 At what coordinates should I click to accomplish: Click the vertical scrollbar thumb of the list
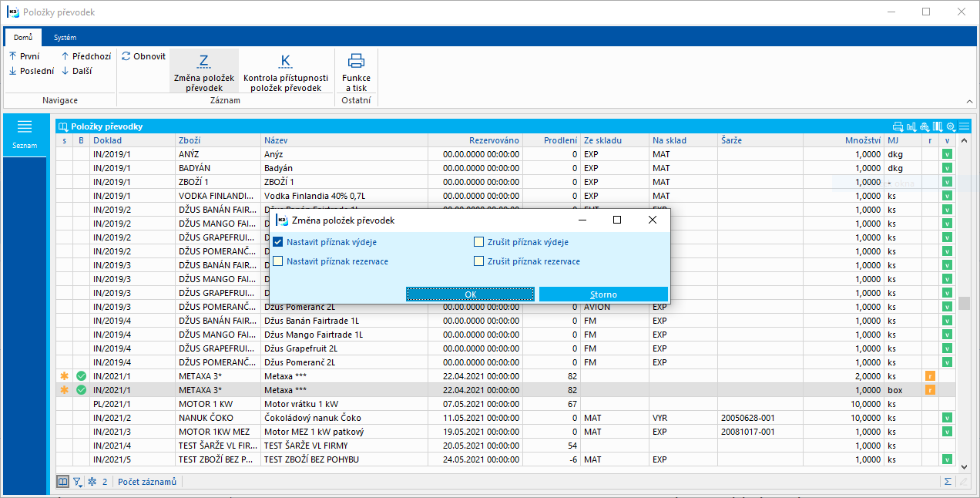[x=964, y=303]
